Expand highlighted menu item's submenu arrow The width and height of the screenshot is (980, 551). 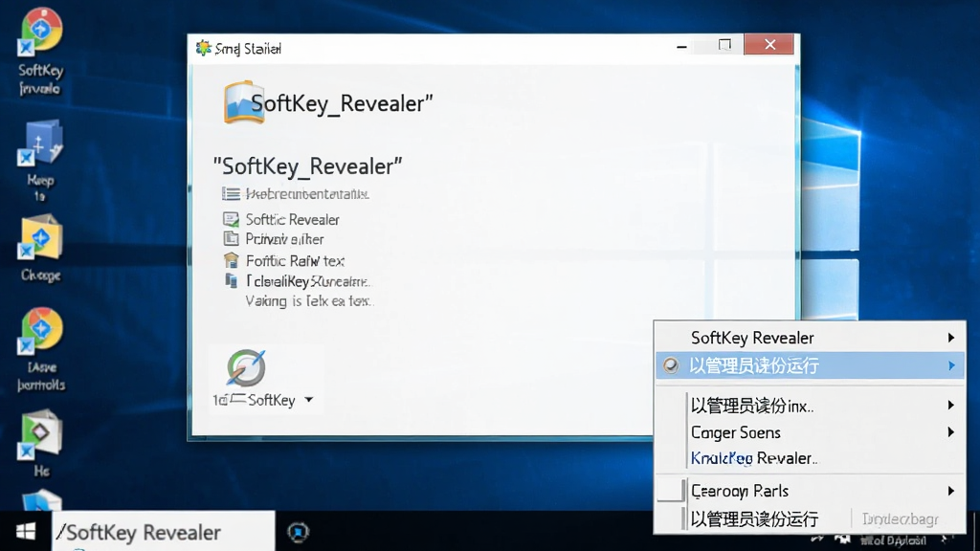pyautogui.click(x=951, y=365)
